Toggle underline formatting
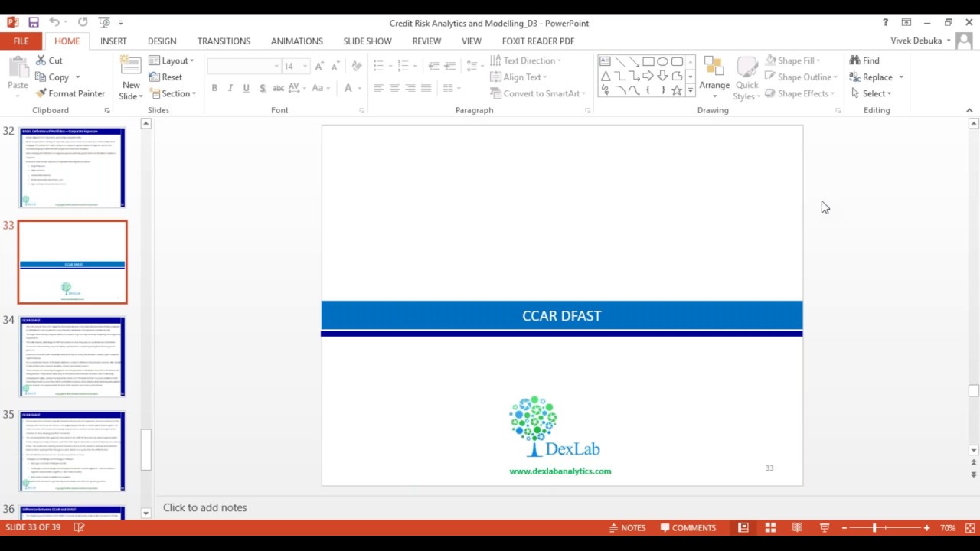This screenshot has width=980, height=551. tap(246, 89)
